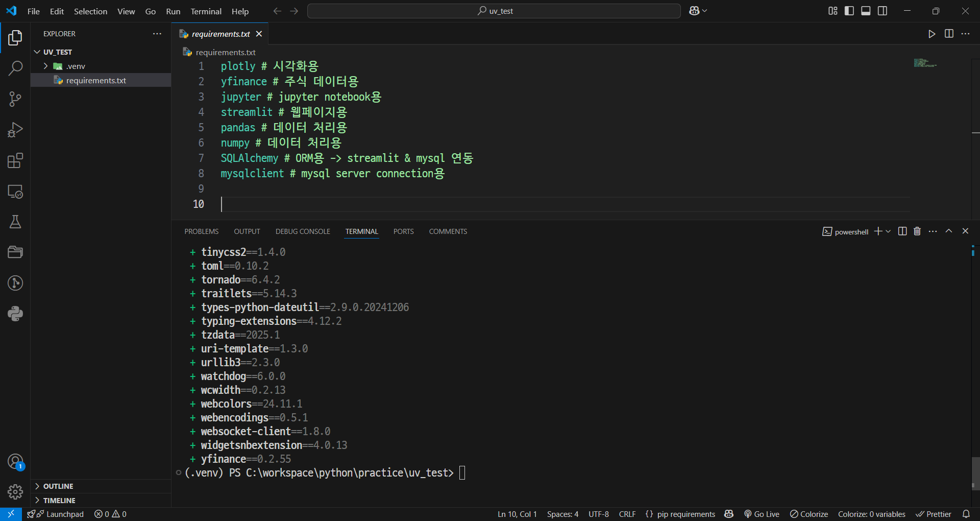Open editor More Actions ellipsis
The width and height of the screenshot is (980, 521).
pyautogui.click(x=965, y=34)
